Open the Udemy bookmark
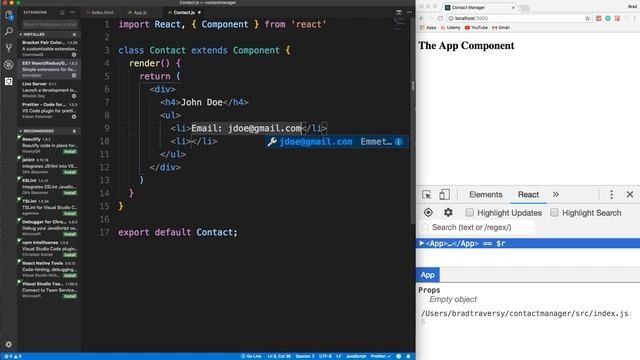This screenshot has height=360, width=640. (x=451, y=28)
